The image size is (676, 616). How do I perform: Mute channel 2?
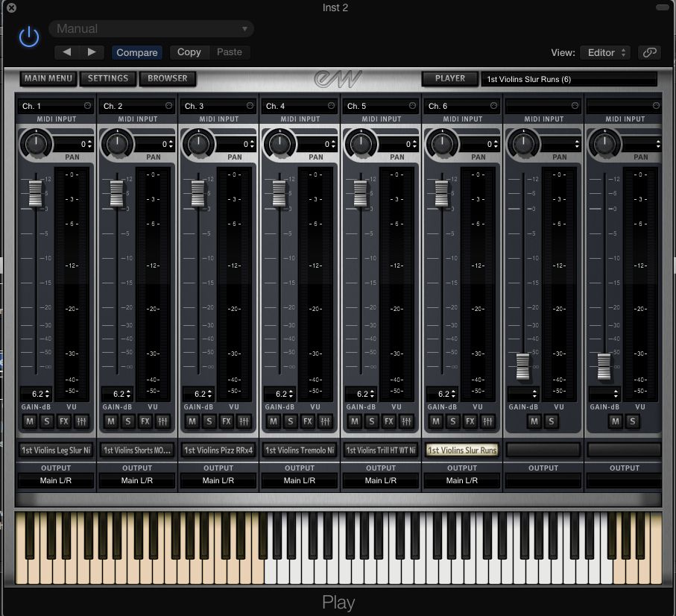tap(111, 421)
